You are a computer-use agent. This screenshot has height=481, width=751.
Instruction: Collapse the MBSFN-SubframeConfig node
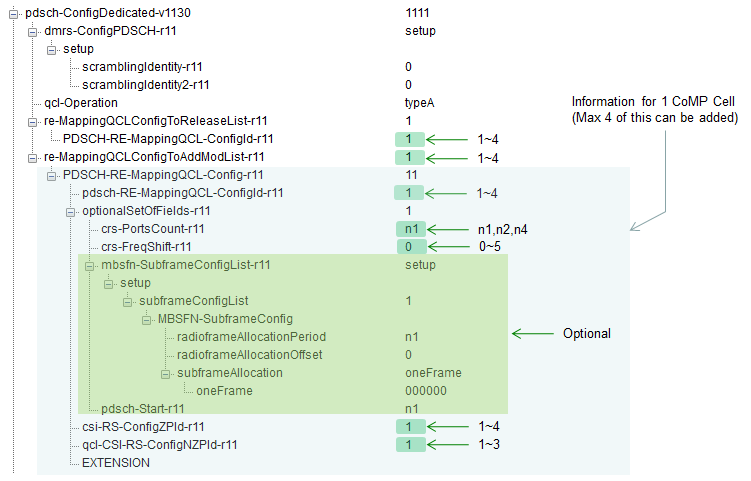tap(147, 320)
